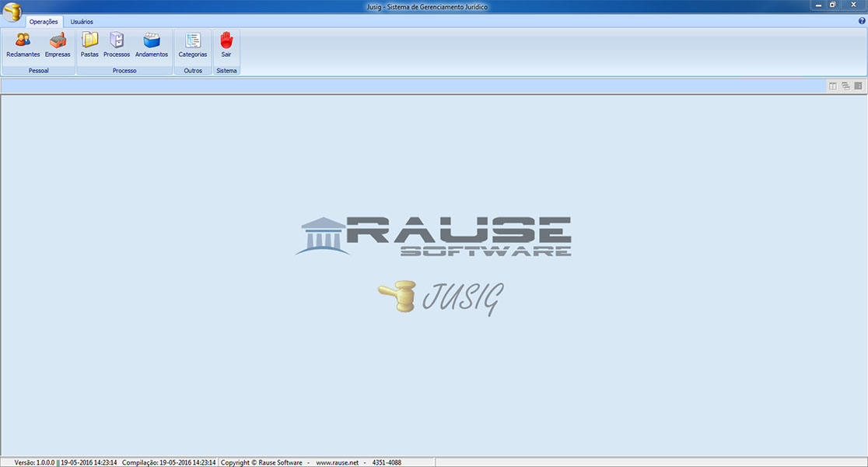Open the Andamentos blue box icon

pyautogui.click(x=152, y=40)
